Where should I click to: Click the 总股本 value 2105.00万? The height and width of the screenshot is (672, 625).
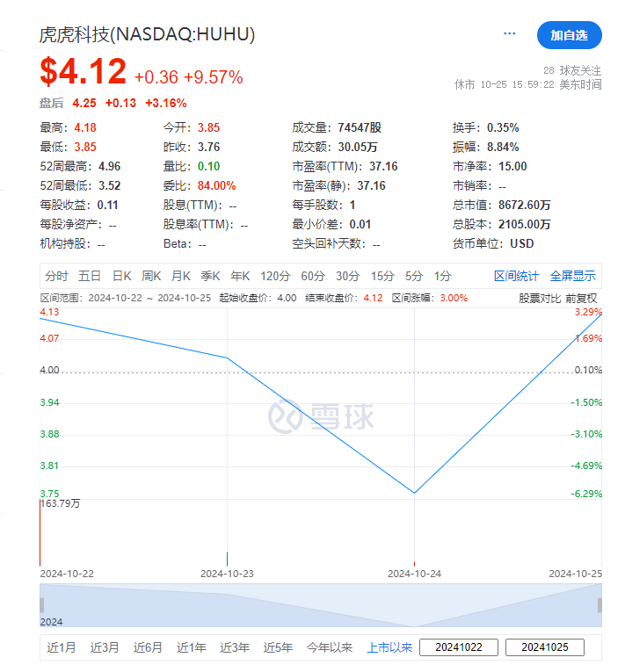click(x=524, y=225)
